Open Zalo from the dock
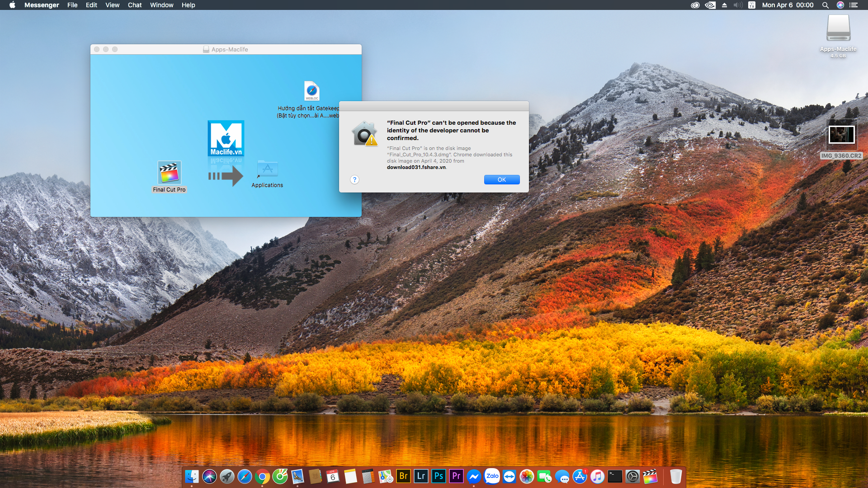This screenshot has width=868, height=488. click(492, 476)
